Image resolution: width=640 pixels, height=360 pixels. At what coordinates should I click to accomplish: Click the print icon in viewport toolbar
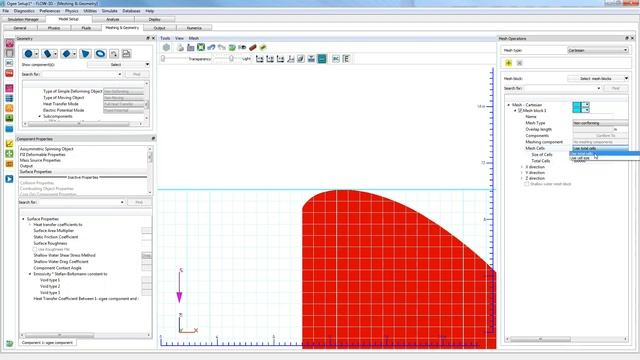(x=180, y=48)
